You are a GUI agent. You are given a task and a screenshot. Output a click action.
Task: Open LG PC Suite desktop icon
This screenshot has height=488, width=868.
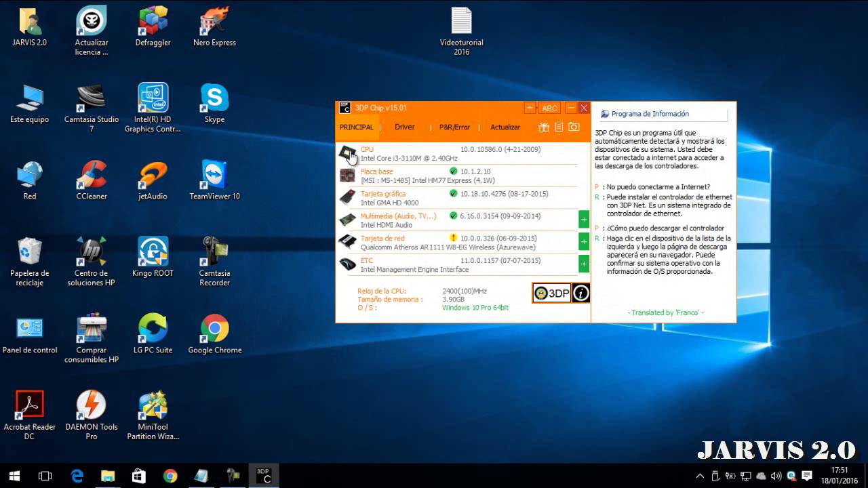coord(153,335)
